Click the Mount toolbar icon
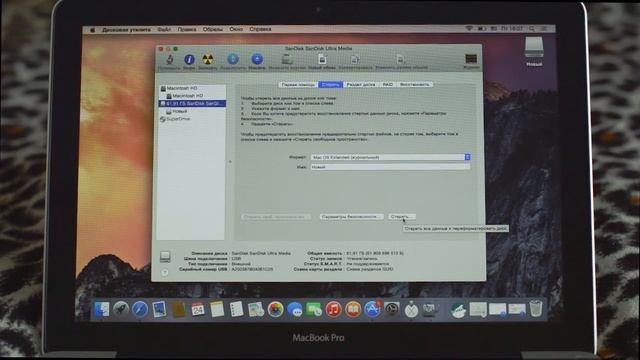 point(233,60)
